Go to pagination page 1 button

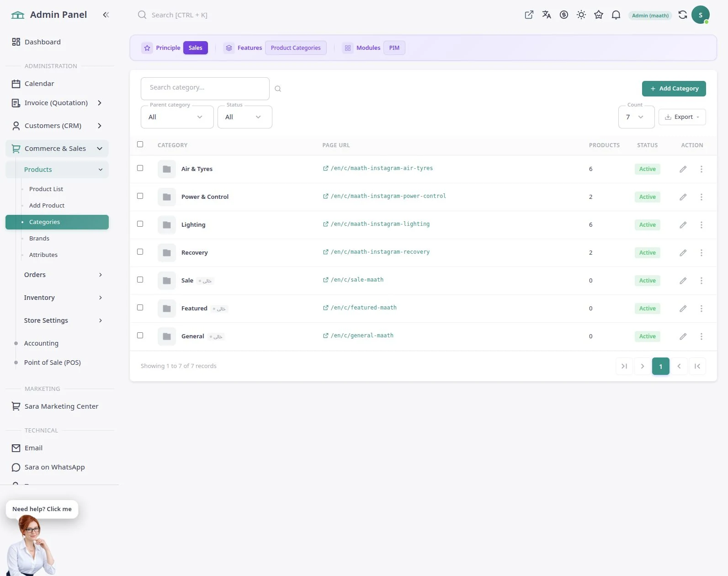(660, 366)
